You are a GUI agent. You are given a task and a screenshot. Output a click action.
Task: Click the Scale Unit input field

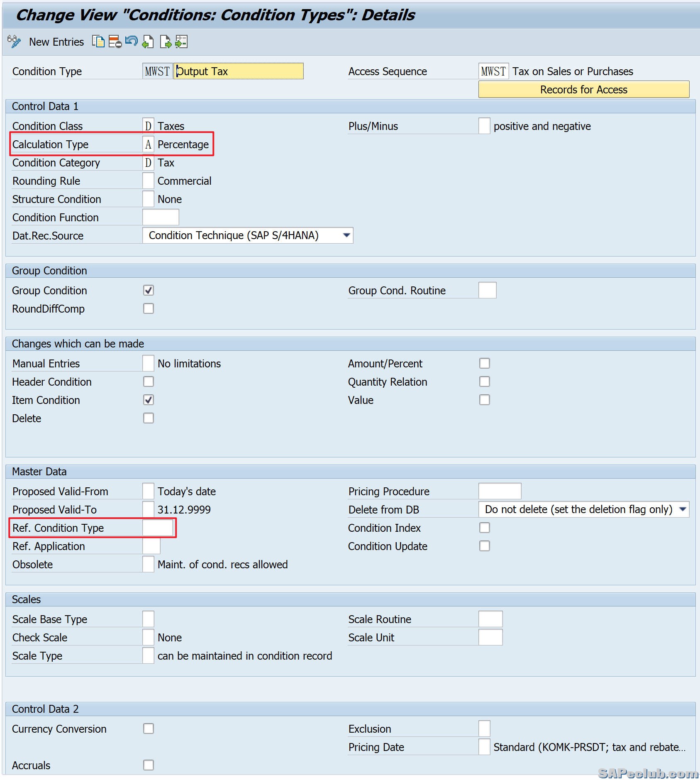pyautogui.click(x=490, y=637)
